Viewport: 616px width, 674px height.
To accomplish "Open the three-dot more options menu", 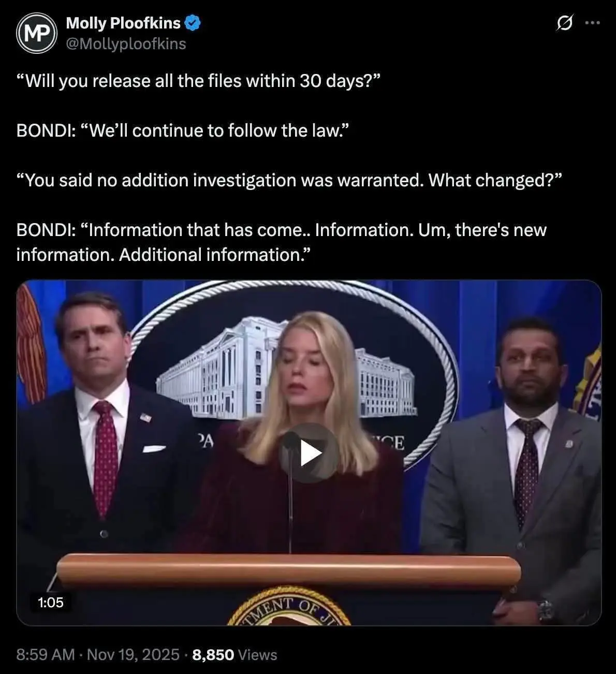I will click(592, 23).
